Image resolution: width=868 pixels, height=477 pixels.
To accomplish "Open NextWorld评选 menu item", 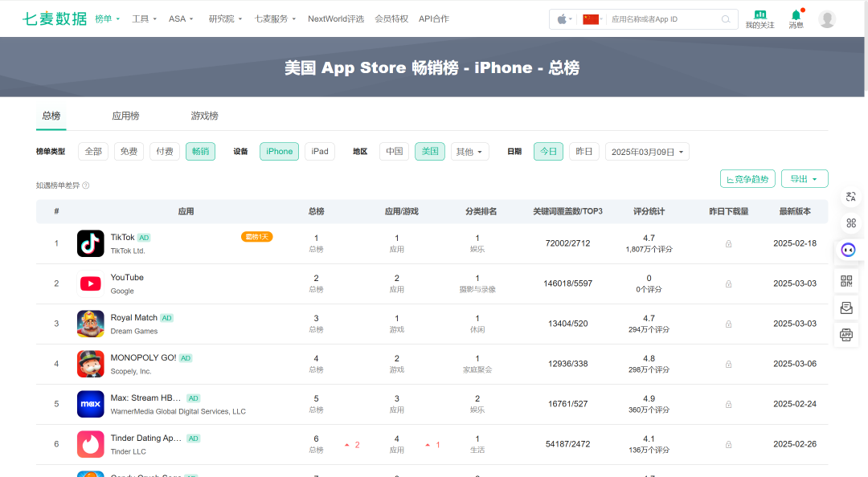I will coord(336,18).
